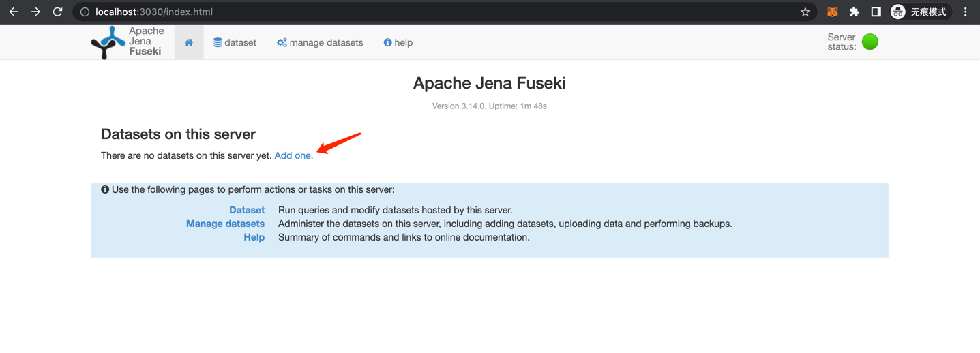Click the 'Add one.' link

(294, 155)
